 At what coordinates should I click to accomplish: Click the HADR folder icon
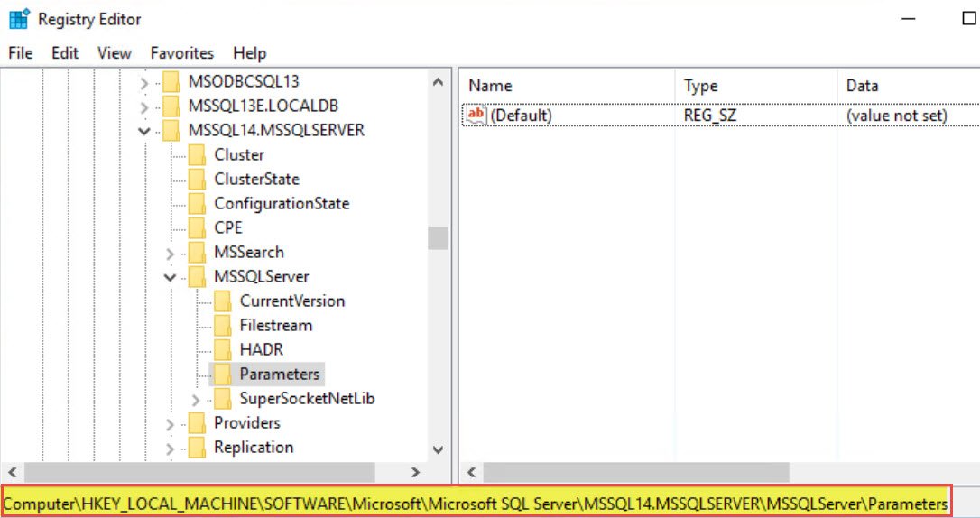(x=223, y=349)
